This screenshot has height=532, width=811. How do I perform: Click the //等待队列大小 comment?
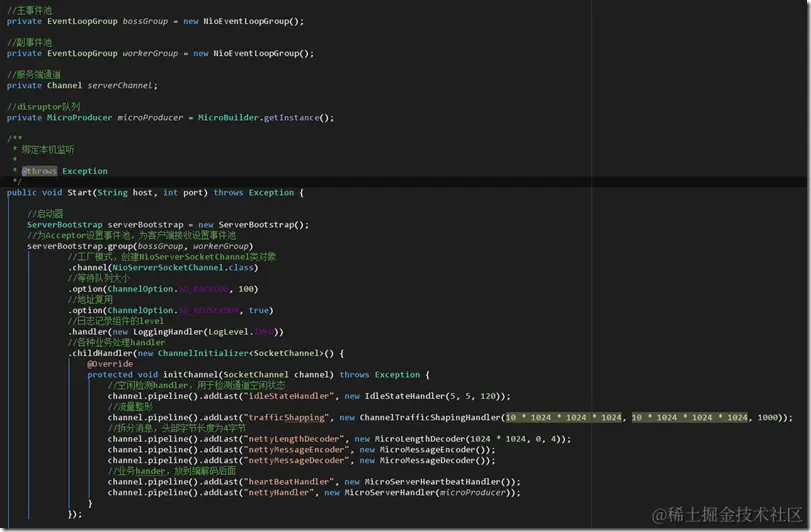(99, 278)
